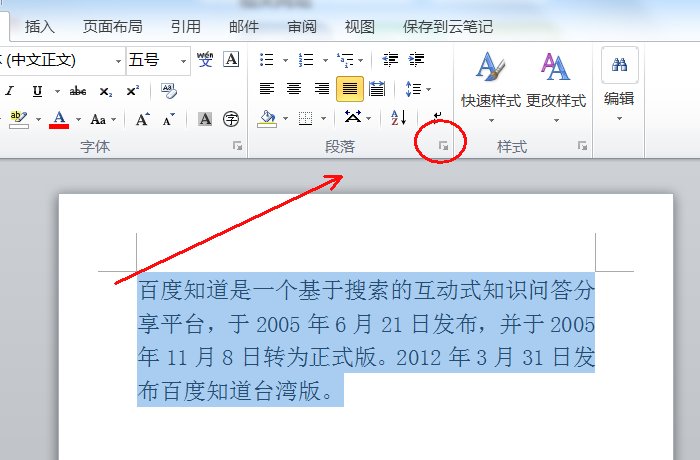Open shading color dropdown arrow
700x460 pixels.
285,119
